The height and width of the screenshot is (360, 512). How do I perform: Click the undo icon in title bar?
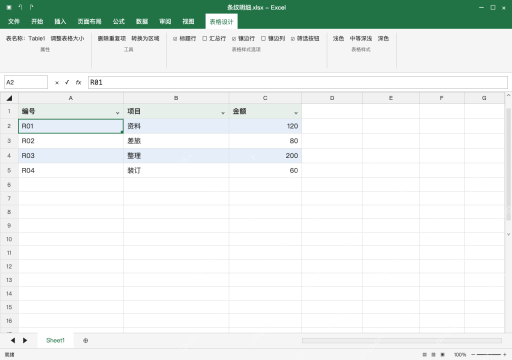point(20,7)
